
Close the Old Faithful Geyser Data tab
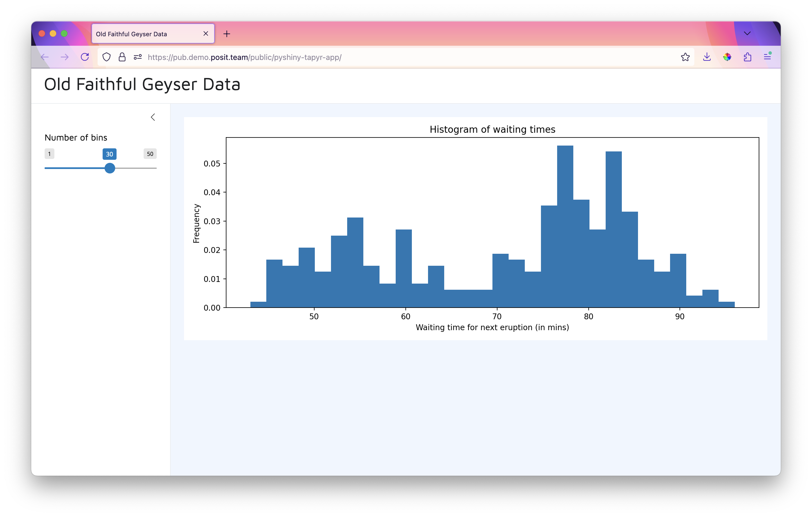(x=206, y=34)
